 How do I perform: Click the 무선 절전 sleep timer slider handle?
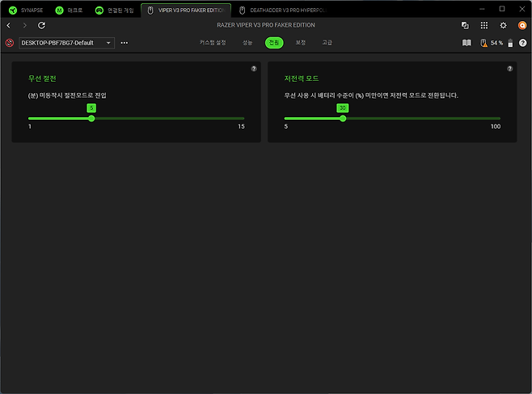(x=91, y=118)
